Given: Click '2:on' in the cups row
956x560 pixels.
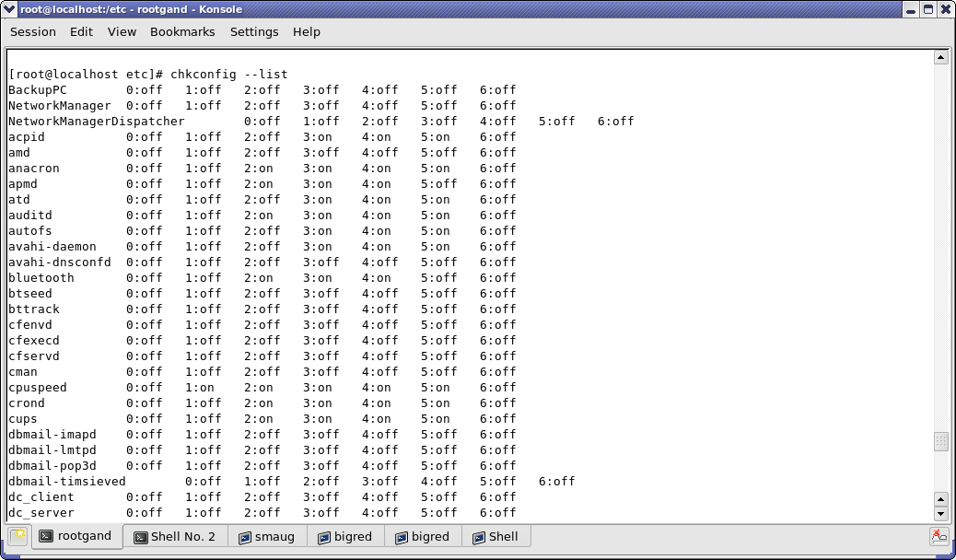Looking at the screenshot, I should pos(259,419).
